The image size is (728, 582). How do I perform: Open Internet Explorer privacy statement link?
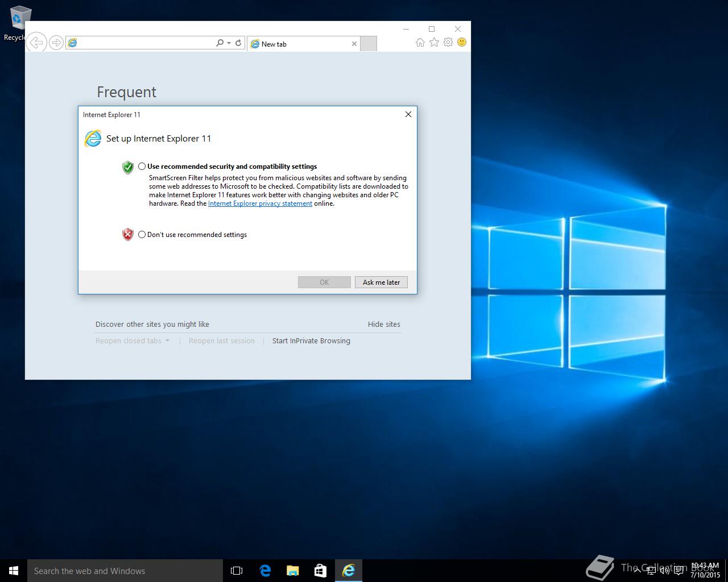[x=260, y=203]
